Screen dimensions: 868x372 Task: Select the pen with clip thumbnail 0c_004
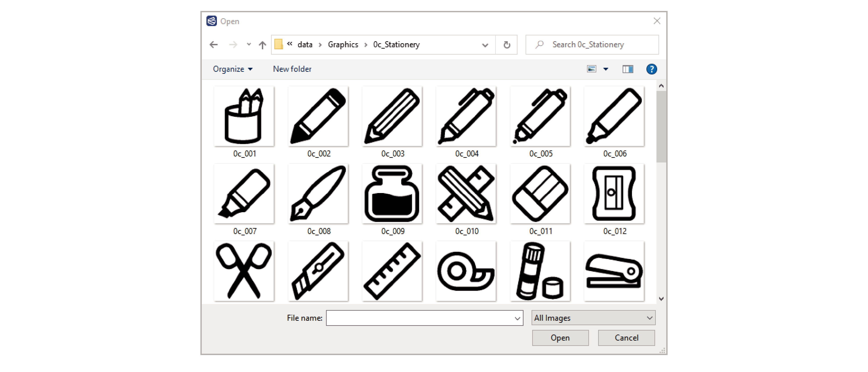(x=466, y=116)
